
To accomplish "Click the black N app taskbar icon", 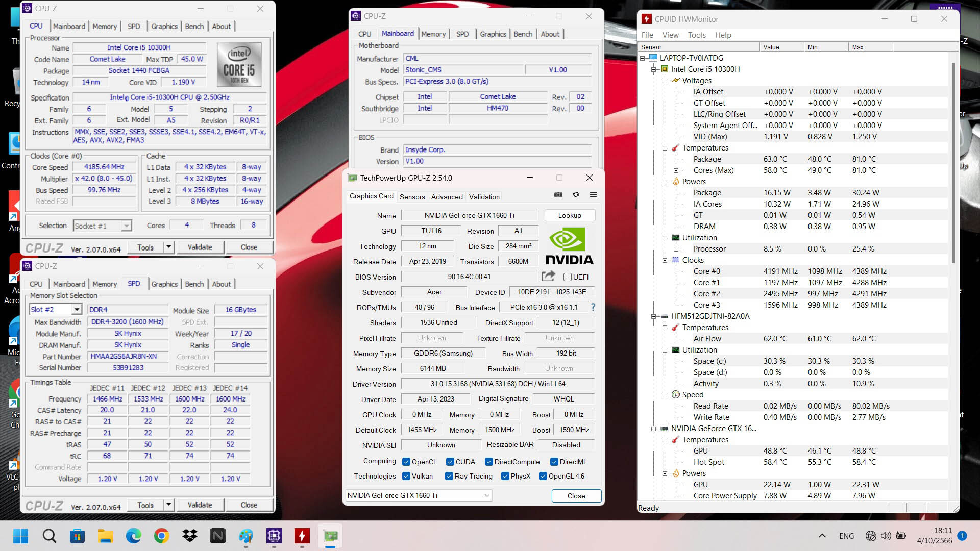I will 218,536.
